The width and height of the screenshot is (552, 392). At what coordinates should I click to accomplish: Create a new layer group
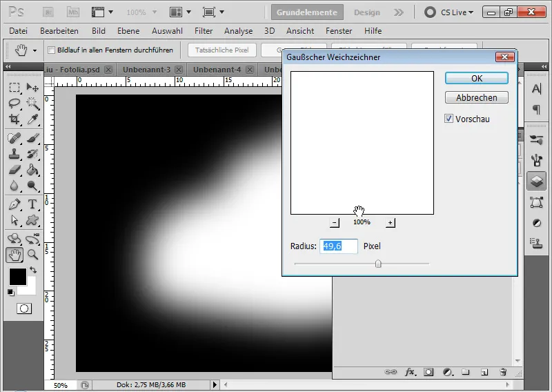466,372
